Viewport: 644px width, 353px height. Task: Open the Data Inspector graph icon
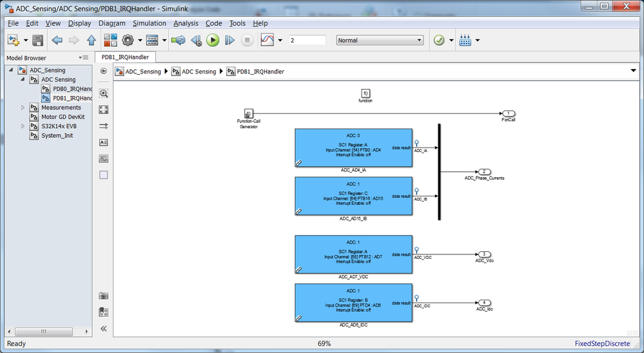click(x=267, y=40)
